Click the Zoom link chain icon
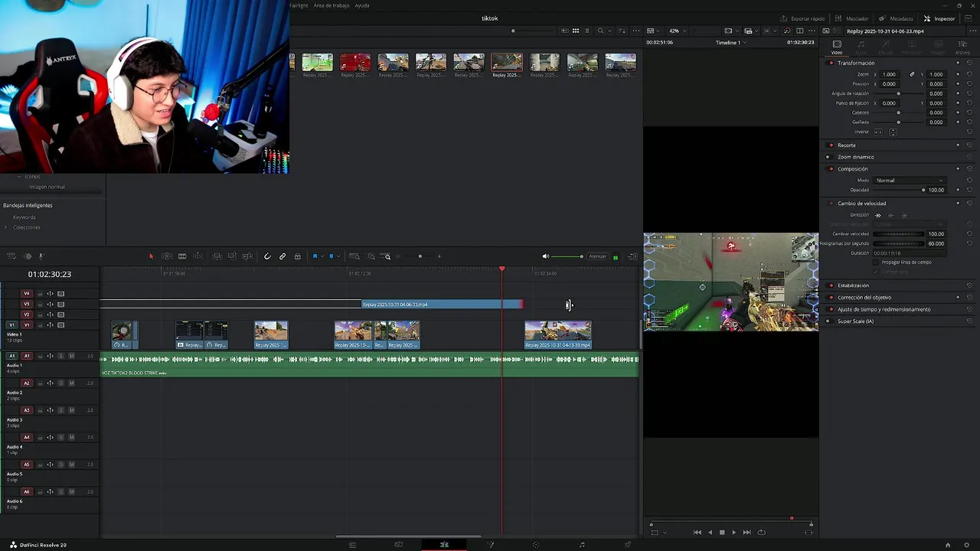 pyautogui.click(x=912, y=74)
